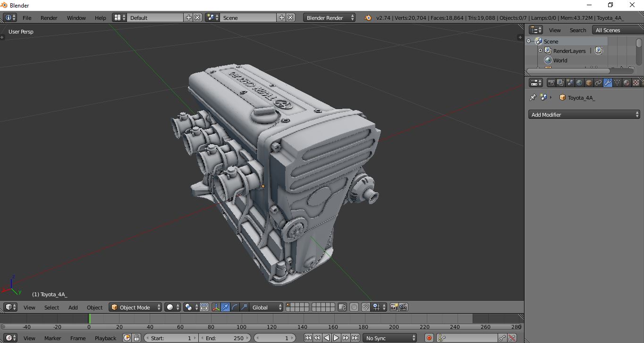Click the World globe icon in outliner
Screen dimensions: 644x343
point(548,60)
